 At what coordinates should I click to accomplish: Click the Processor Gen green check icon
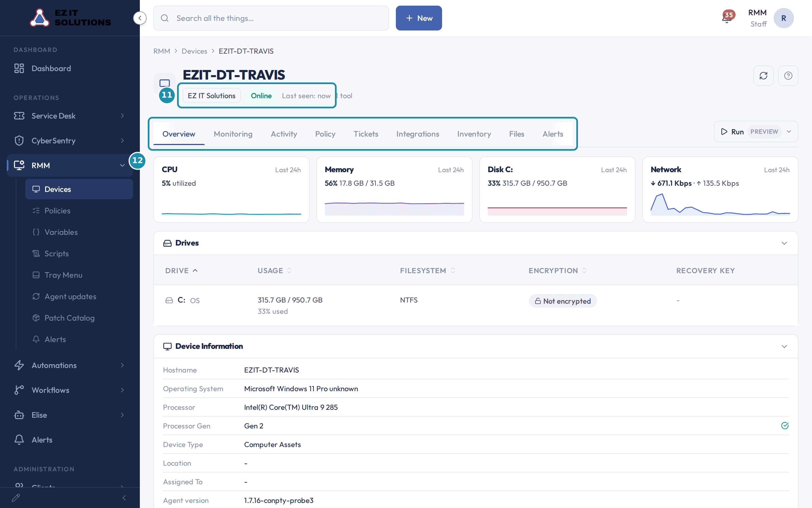click(x=785, y=426)
